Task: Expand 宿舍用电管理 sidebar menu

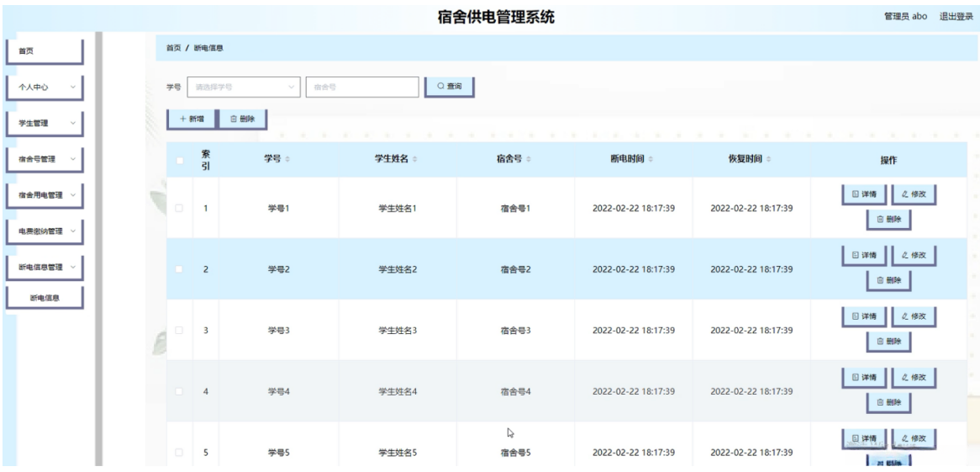Action: (x=45, y=195)
